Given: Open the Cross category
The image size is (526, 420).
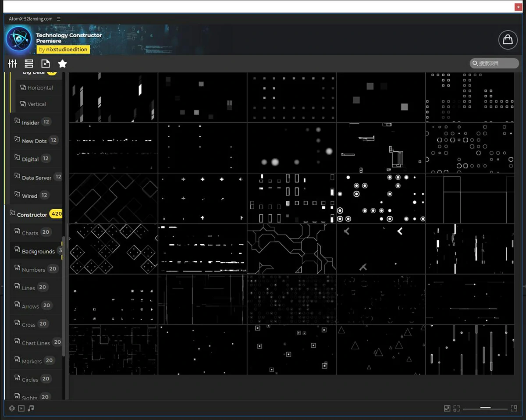Looking at the screenshot, I should coord(36,324).
